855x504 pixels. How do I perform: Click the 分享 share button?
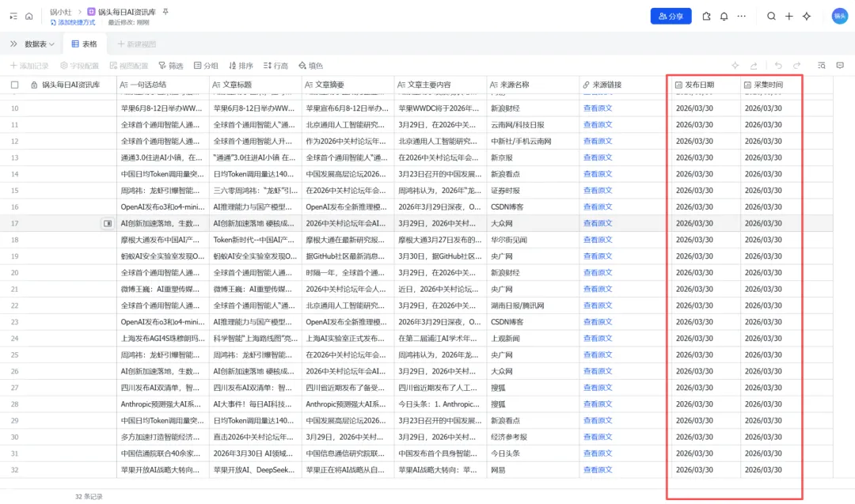point(671,17)
